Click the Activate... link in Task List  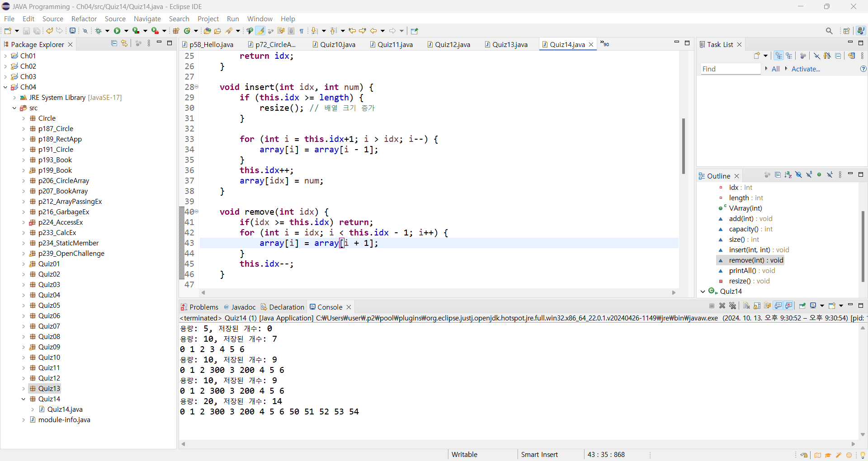(806, 69)
